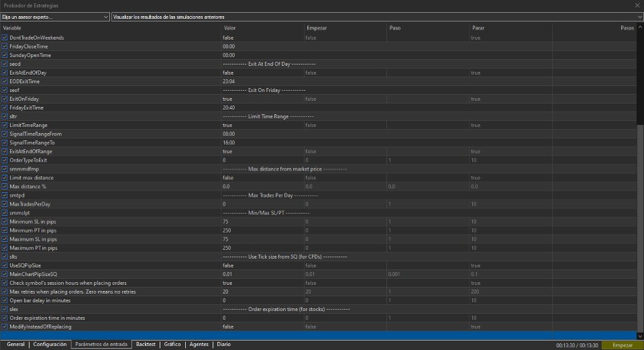
Task: Click the scrollbar down arrow
Action: tap(640, 336)
